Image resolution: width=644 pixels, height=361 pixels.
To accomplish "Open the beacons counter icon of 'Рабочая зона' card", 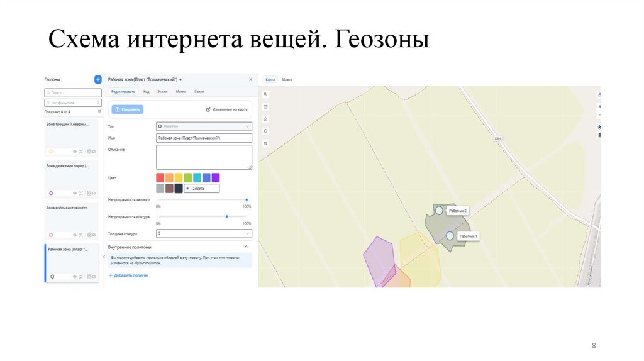I will point(92,277).
